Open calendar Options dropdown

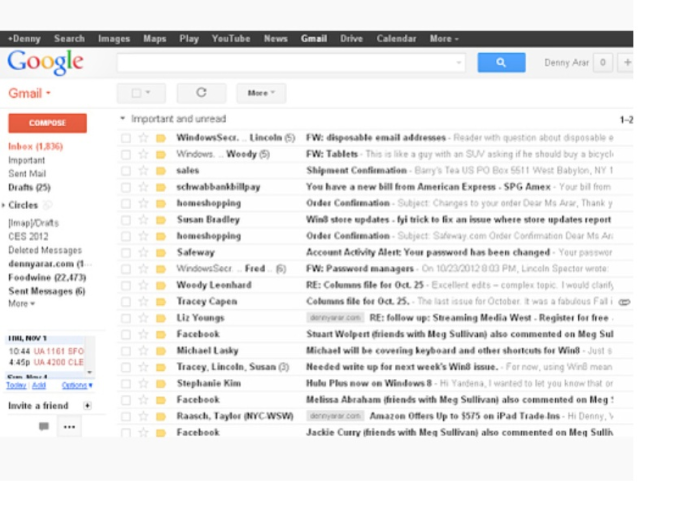point(77,385)
